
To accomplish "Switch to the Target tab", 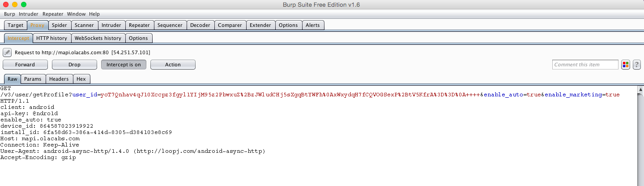I will 16,25.
